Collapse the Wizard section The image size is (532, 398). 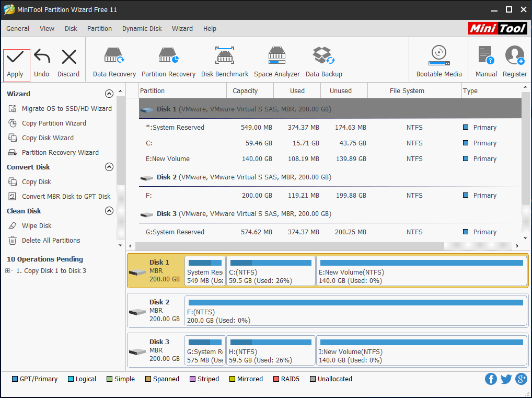pos(109,94)
